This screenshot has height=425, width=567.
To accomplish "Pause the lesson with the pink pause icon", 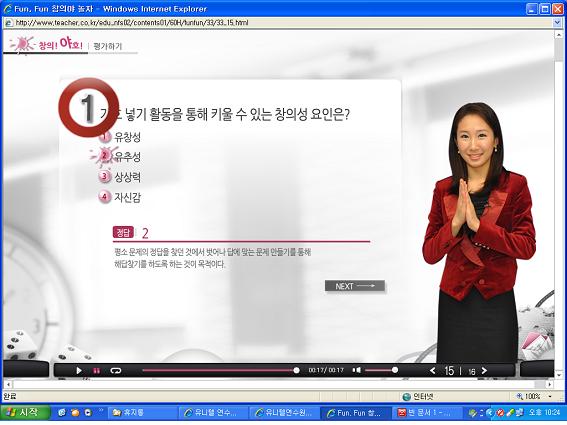I will coord(97,370).
